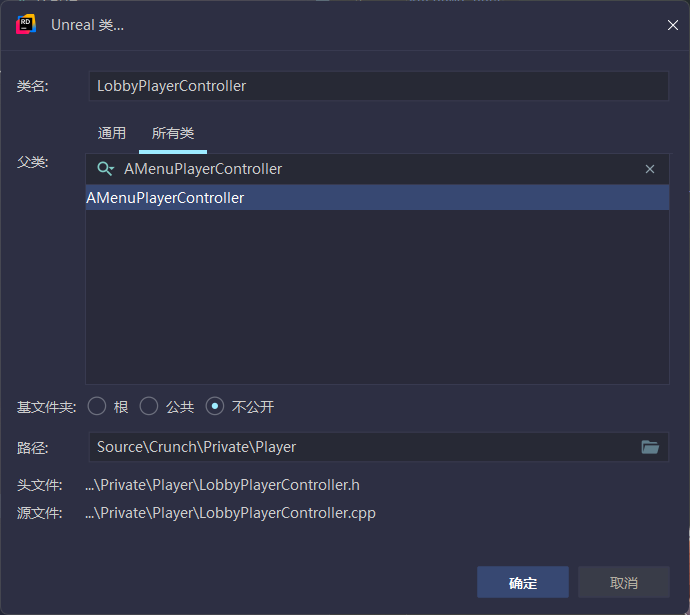Click the parent class search input
The width and height of the screenshot is (690, 615).
click(x=378, y=169)
